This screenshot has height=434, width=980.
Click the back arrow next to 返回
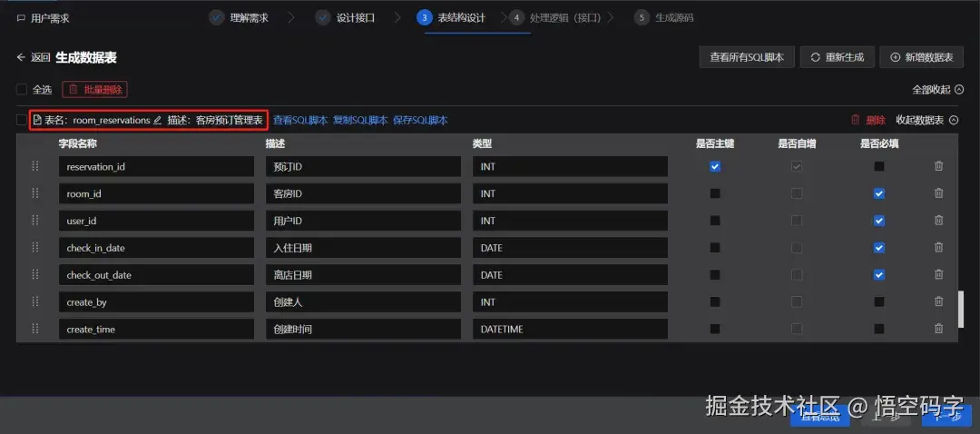tap(21, 57)
